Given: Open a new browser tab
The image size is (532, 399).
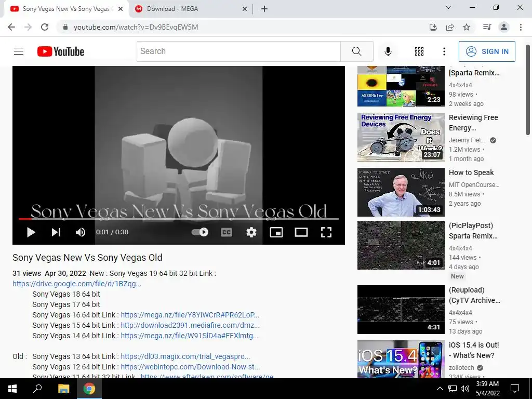Looking at the screenshot, I should (264, 9).
